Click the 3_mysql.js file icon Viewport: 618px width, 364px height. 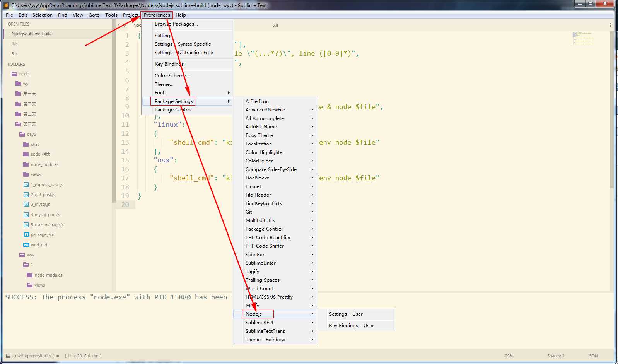(26, 204)
